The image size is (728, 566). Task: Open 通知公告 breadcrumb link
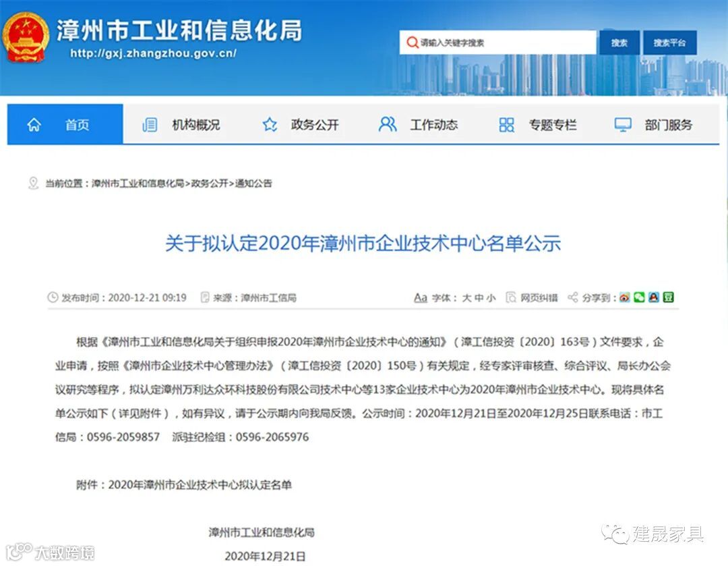pos(253,183)
